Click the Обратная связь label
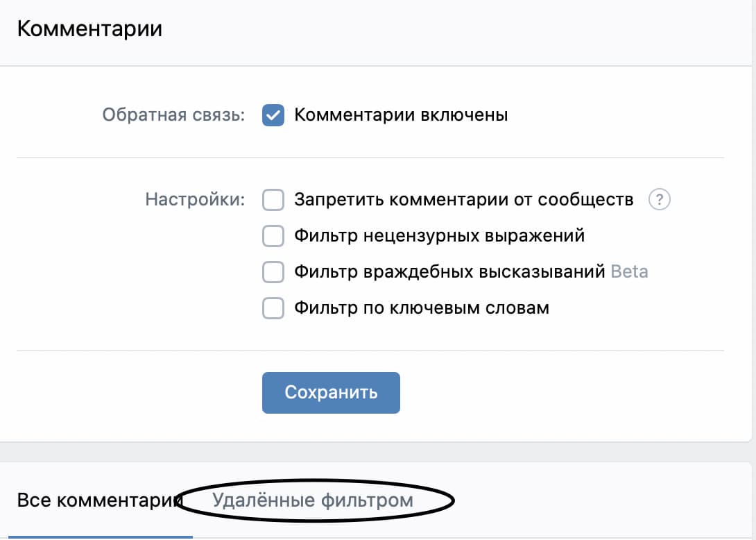 coord(173,115)
